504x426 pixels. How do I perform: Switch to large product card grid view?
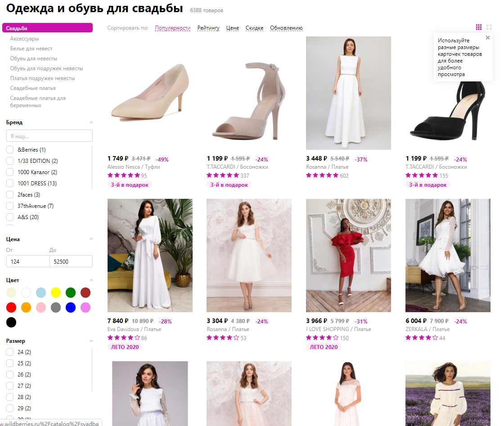[489, 27]
